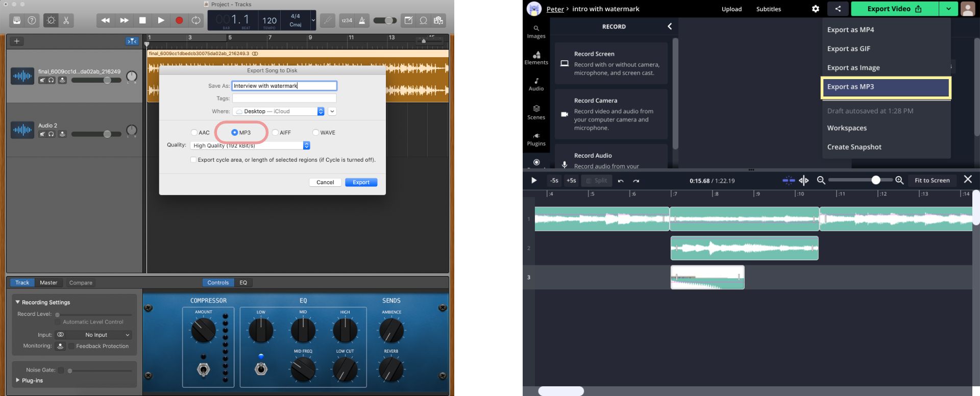Click the timeline zoom slider handle

(876, 180)
